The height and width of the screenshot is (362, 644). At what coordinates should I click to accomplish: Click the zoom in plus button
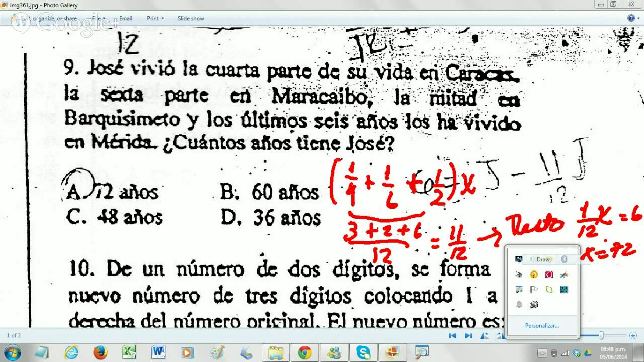[x=633, y=335]
